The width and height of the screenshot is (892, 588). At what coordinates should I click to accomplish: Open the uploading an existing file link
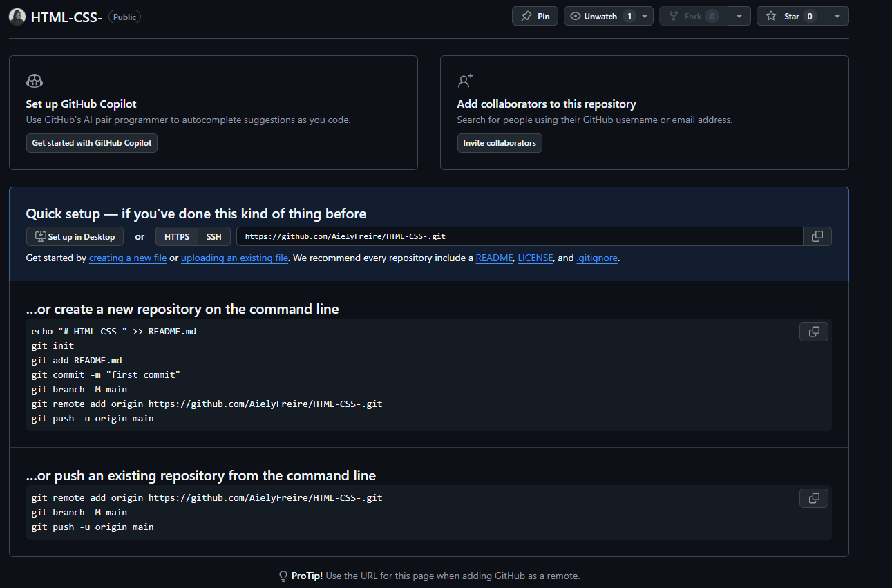point(235,258)
